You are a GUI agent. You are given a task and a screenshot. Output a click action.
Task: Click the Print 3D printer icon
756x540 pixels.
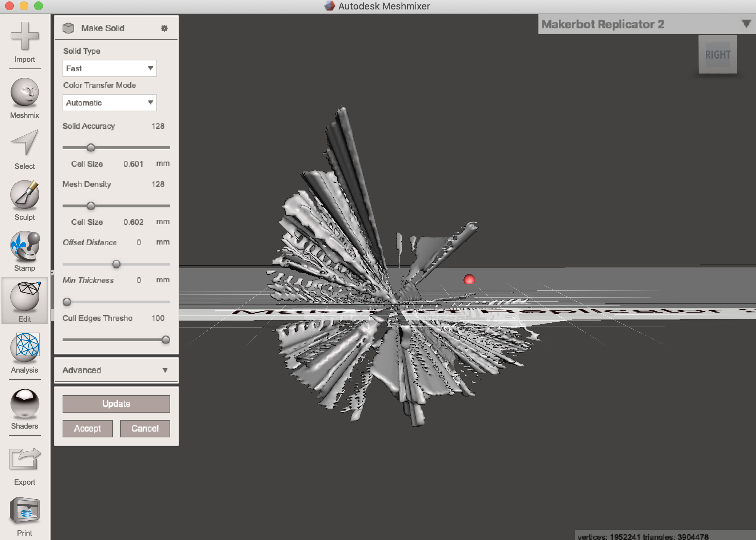coord(24,510)
